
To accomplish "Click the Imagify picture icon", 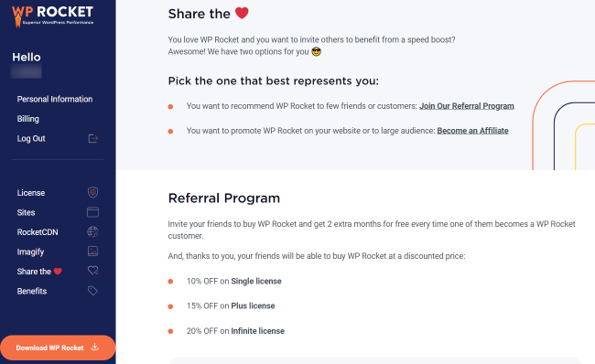I will tap(93, 251).
